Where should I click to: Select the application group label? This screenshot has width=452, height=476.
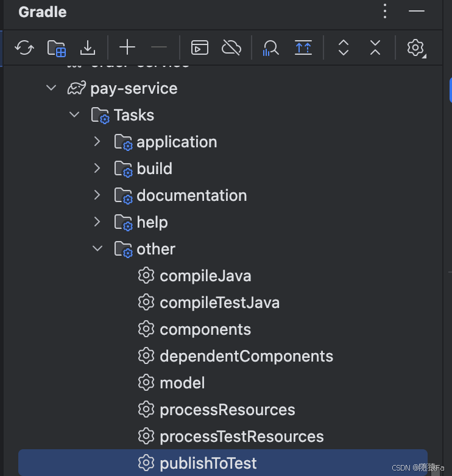point(177,142)
